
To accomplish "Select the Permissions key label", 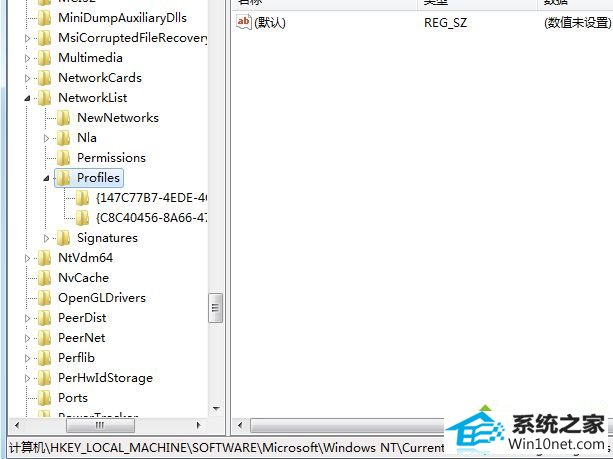I will click(111, 158).
